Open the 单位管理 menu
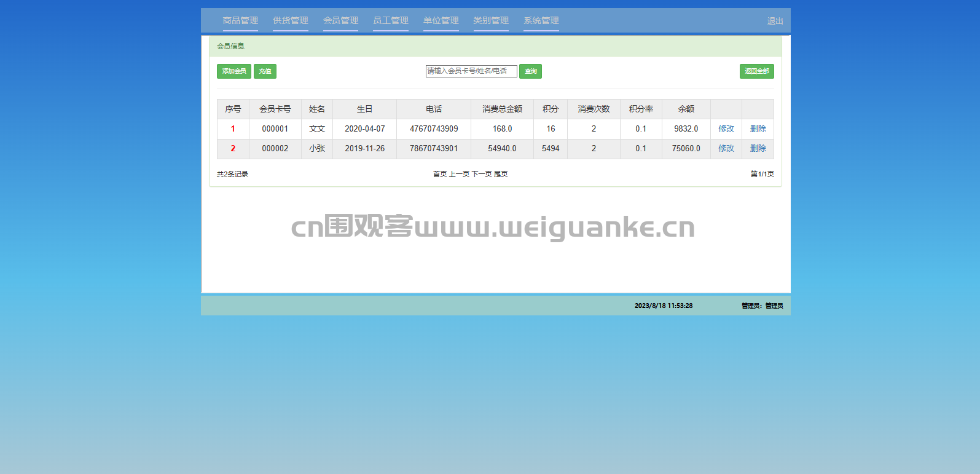Viewport: 980px width, 474px height. click(441, 21)
